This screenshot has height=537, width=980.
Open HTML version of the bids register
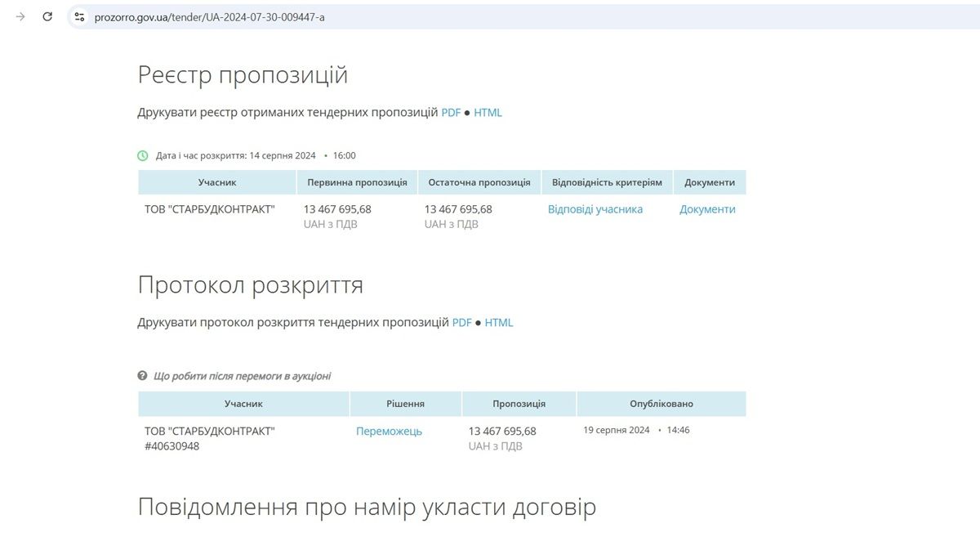(488, 112)
